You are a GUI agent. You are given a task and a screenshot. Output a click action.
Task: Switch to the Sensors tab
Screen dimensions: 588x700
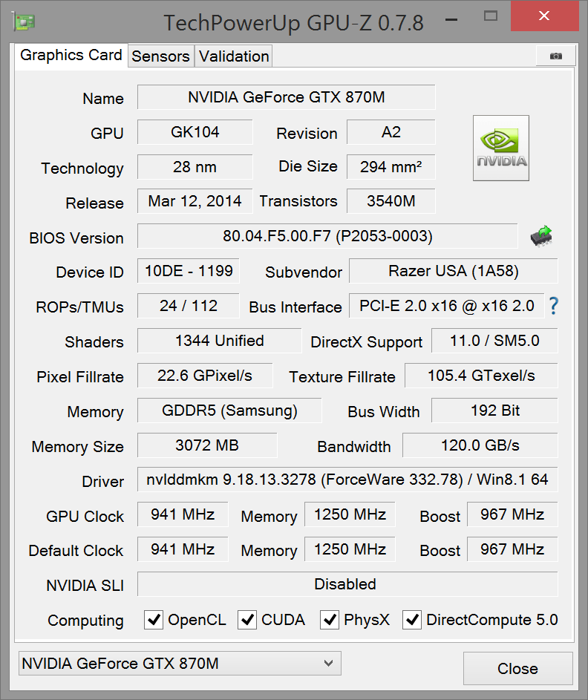[160, 56]
